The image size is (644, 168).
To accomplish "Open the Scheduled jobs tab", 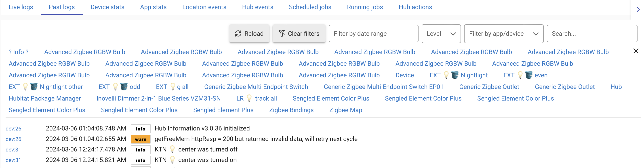I will pos(310,7).
